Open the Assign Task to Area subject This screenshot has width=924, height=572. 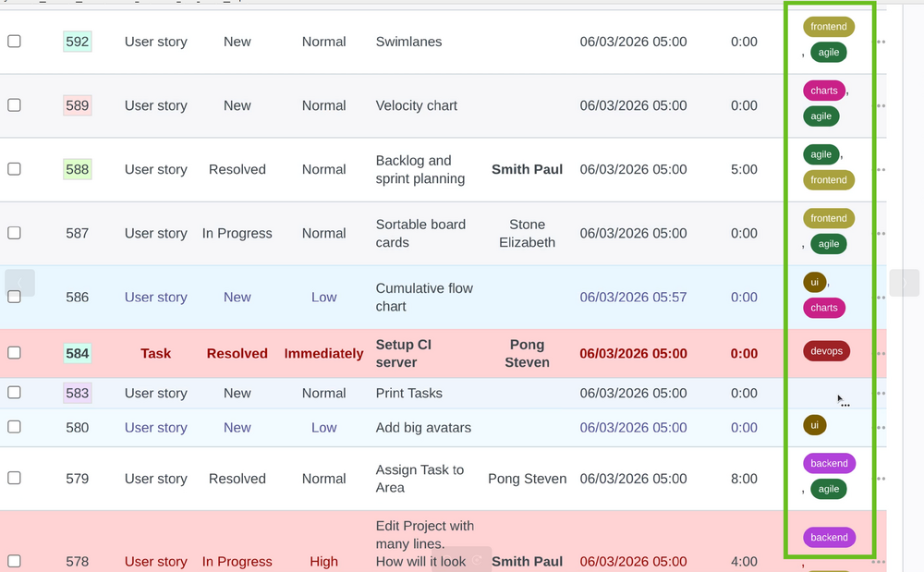[419, 479]
